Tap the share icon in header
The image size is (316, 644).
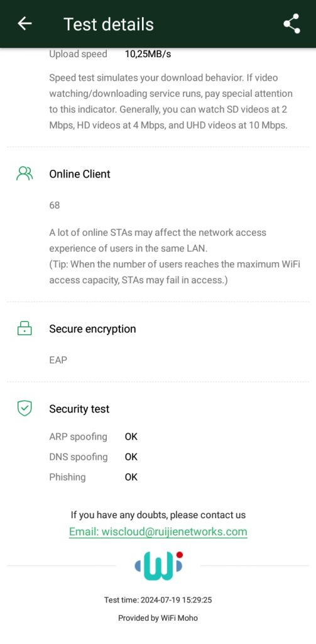click(x=291, y=24)
